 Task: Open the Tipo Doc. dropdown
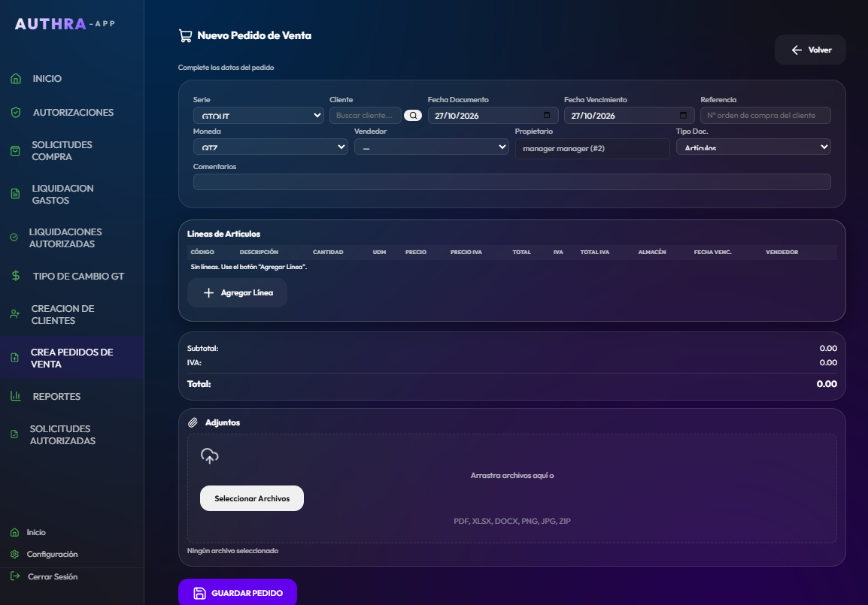coord(754,147)
